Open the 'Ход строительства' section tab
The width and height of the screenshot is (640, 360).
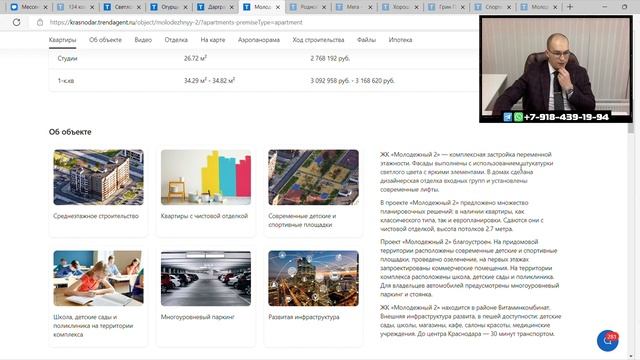pyautogui.click(x=318, y=40)
